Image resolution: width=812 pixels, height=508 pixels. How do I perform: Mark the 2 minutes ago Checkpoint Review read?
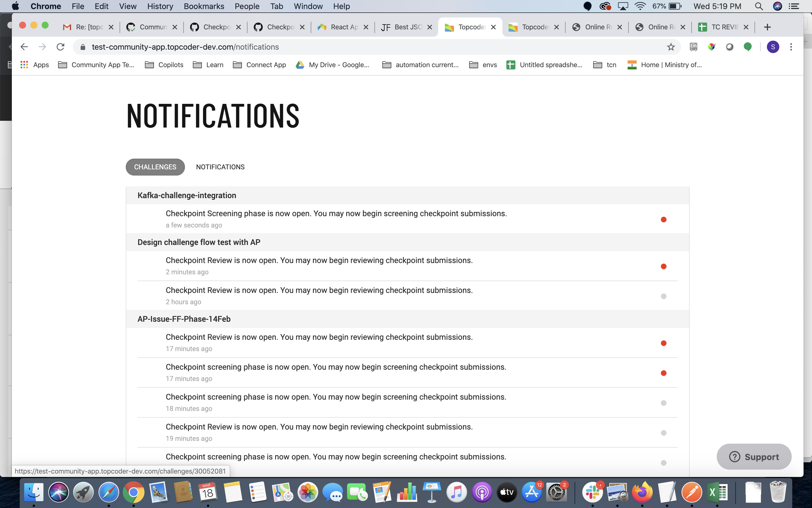(663, 266)
